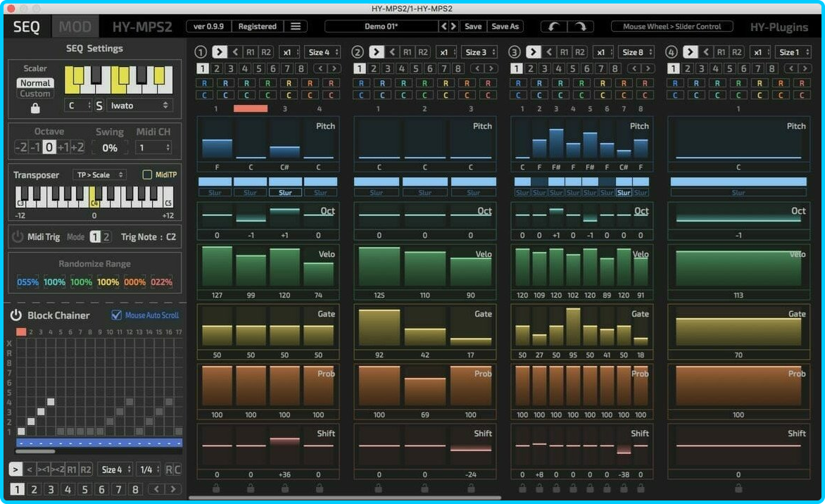
Task: Click the undo arrow icon
Action: point(553,26)
